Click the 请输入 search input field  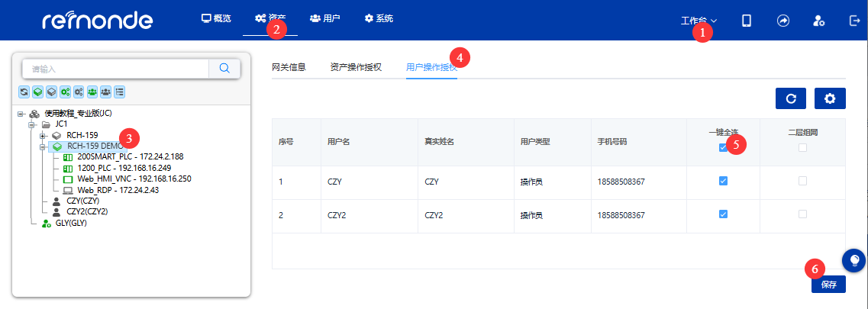(116, 69)
